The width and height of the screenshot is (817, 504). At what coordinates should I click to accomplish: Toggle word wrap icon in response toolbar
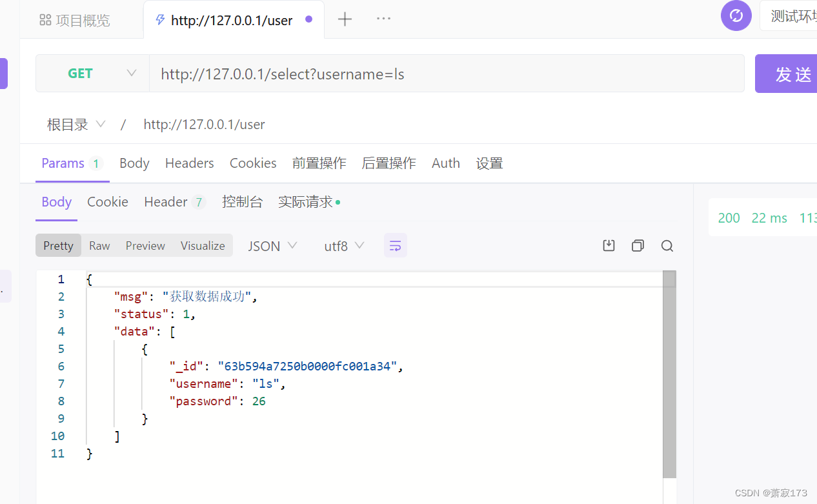(396, 245)
